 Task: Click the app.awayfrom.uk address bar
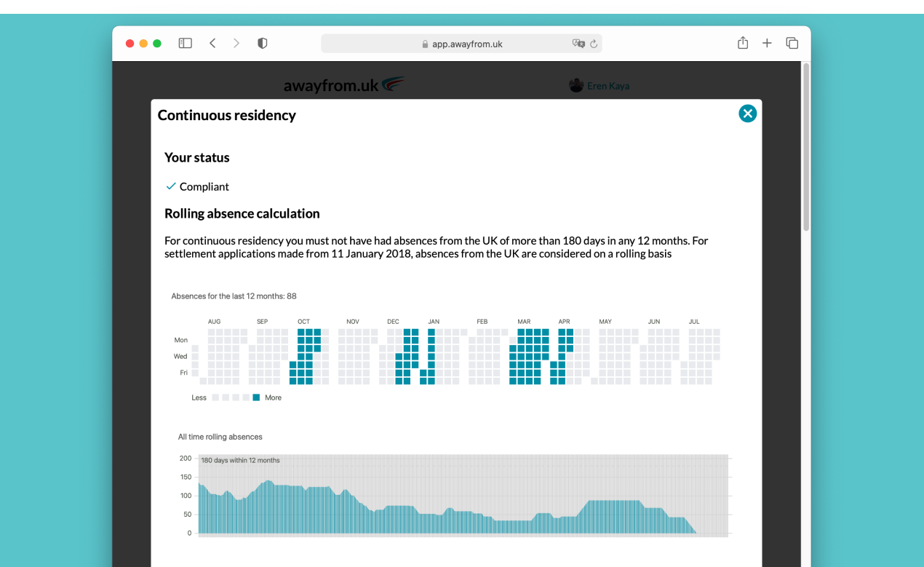pyautogui.click(x=461, y=44)
